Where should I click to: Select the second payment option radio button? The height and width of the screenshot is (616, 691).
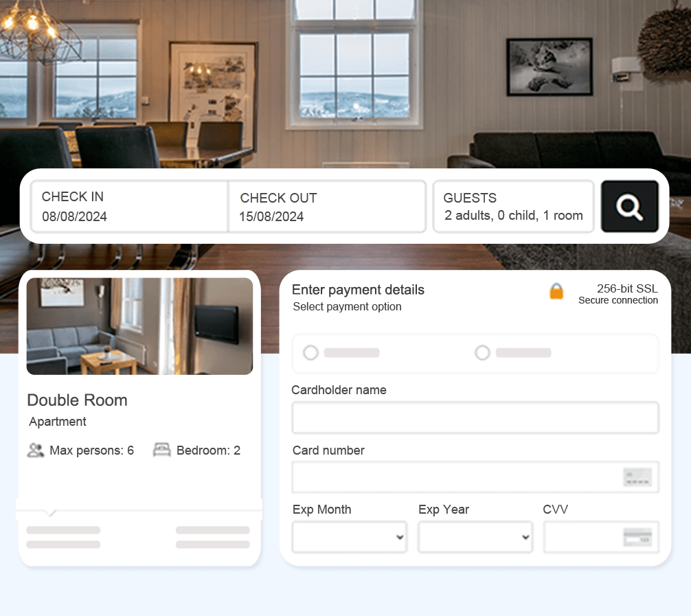point(482,352)
